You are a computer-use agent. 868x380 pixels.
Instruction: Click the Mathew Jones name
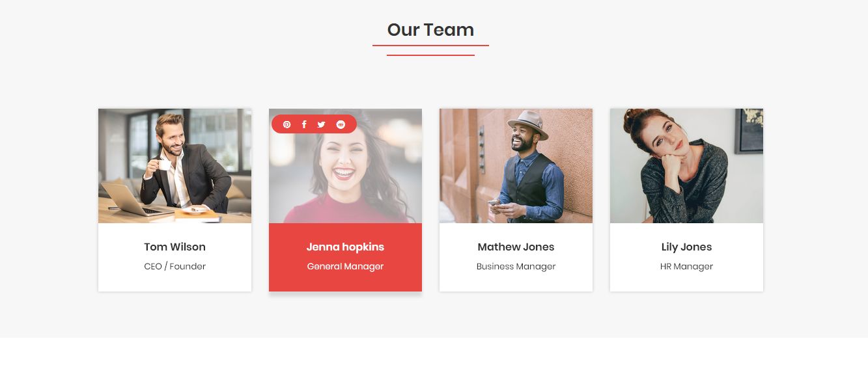pyautogui.click(x=516, y=247)
